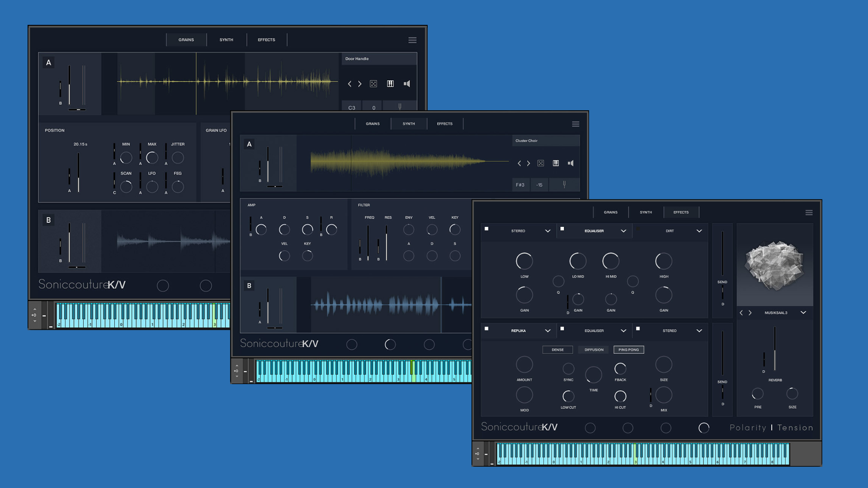Click the randomize dice icon for Door Handle
The height and width of the screenshot is (488, 868).
tap(373, 84)
